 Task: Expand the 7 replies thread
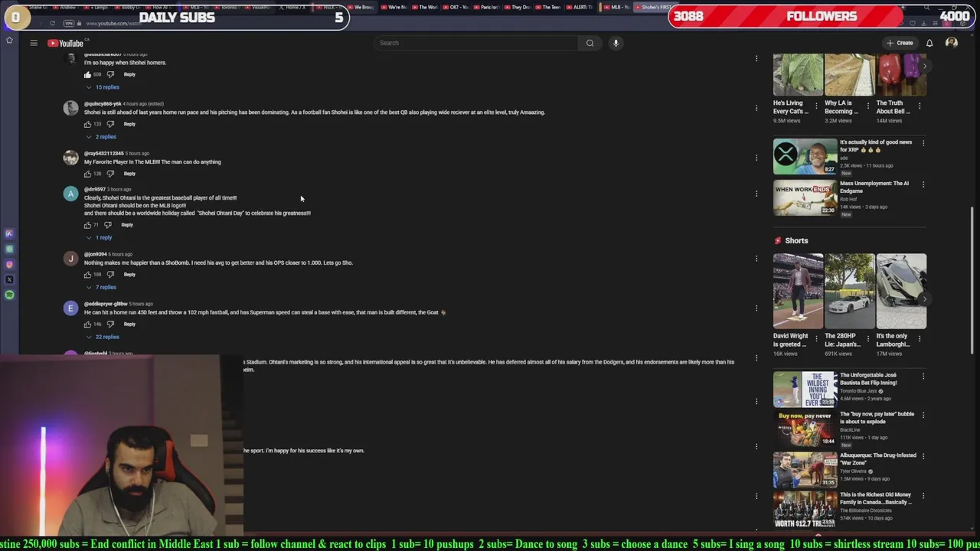pos(101,288)
